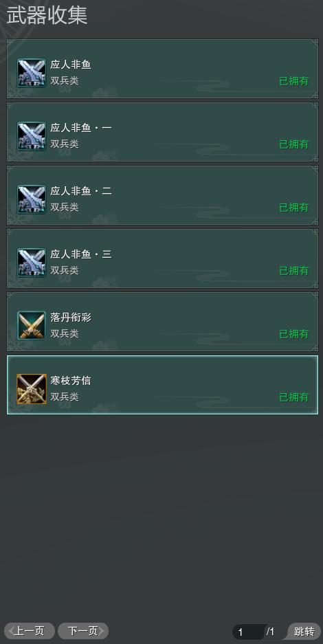Select the 寒枝芳信 weapon entry name
The width and height of the screenshot is (323, 644).
tap(71, 381)
